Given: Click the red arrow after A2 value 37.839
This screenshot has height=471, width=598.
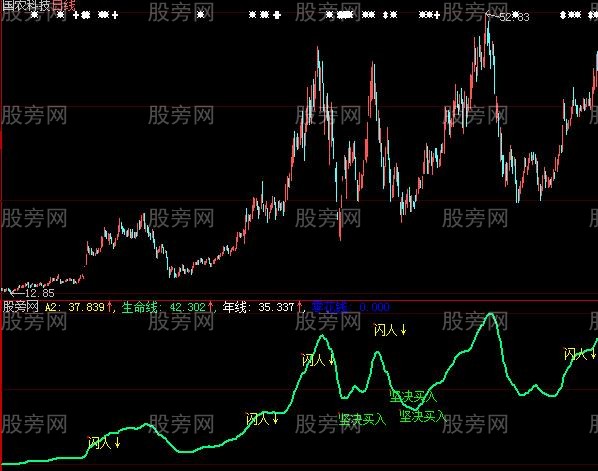Looking at the screenshot, I should [x=110, y=307].
